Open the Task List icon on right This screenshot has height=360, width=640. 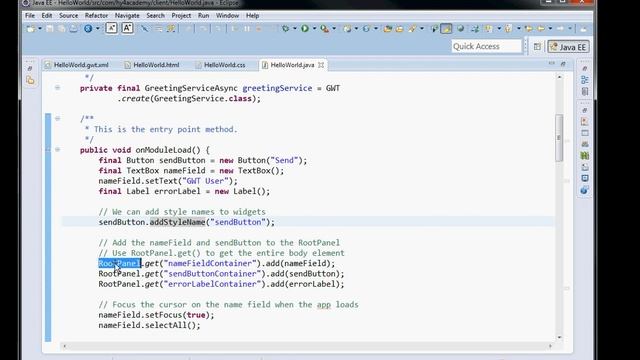pos(584,91)
